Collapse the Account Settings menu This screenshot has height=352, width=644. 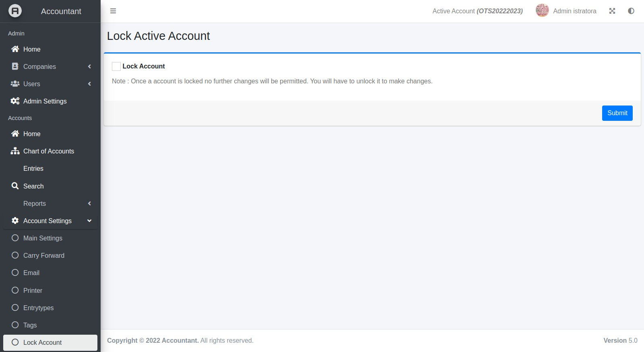[89, 221]
